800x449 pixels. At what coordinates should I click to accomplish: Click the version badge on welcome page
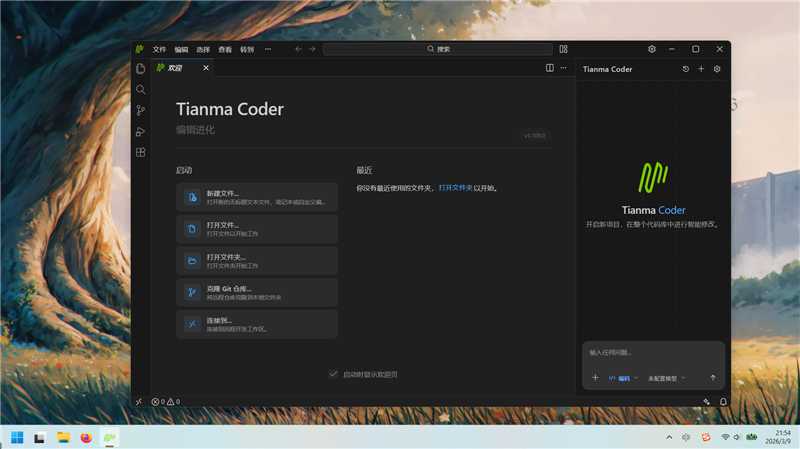(x=534, y=136)
